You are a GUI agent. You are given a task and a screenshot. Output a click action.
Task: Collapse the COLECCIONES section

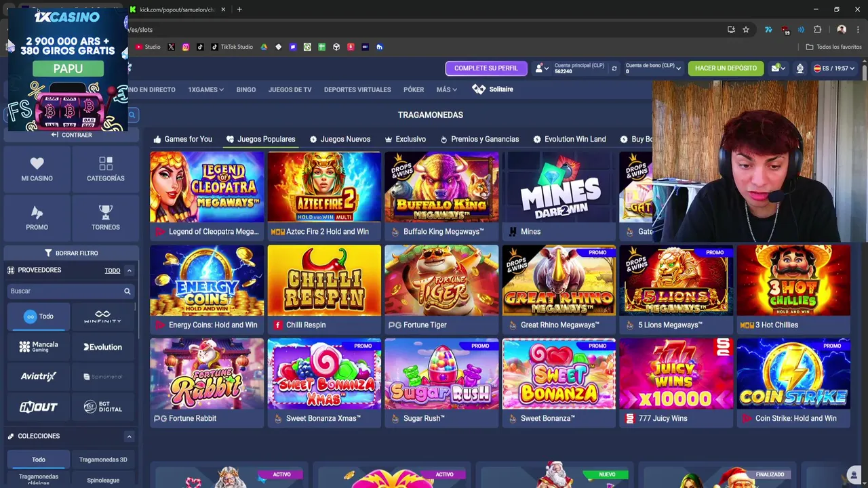pyautogui.click(x=129, y=436)
